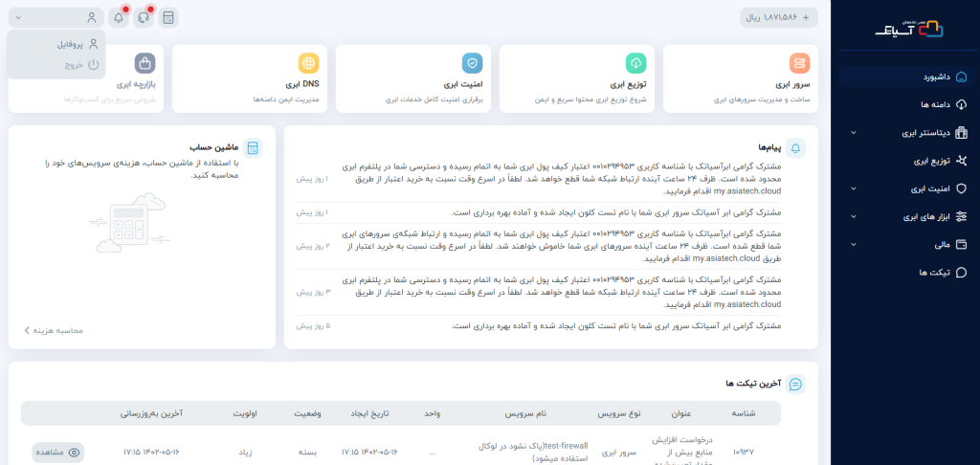Click the امنیت ابری shield card

[413, 78]
